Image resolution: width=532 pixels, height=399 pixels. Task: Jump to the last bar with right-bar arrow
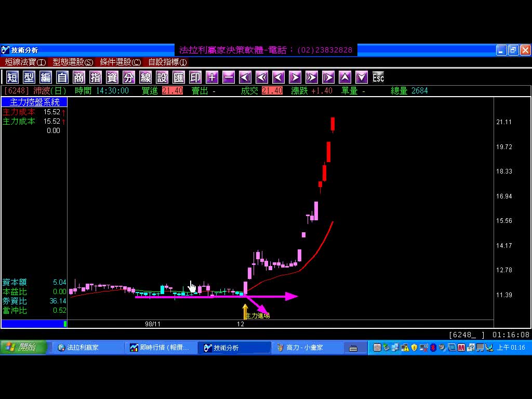328,77
